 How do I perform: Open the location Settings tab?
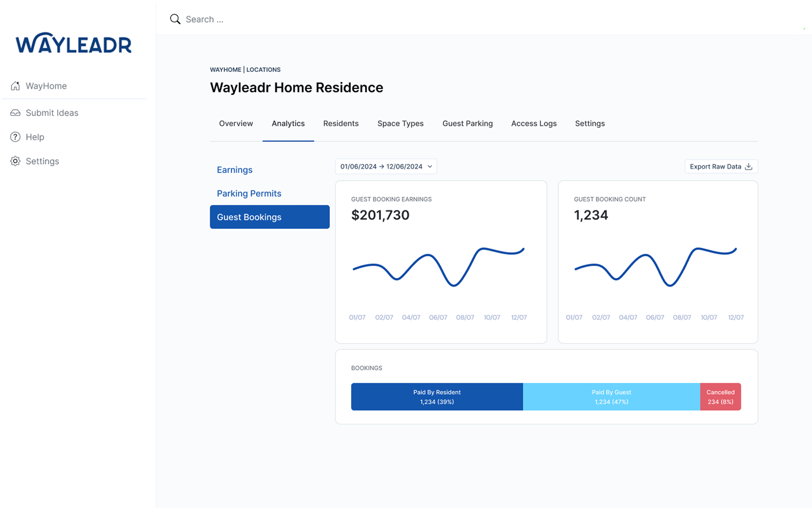point(590,124)
